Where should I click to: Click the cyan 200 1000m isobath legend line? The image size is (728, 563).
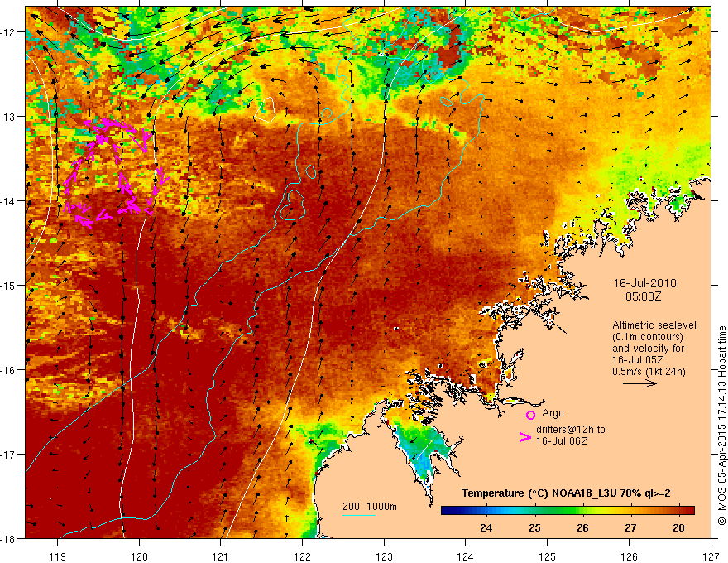(359, 515)
